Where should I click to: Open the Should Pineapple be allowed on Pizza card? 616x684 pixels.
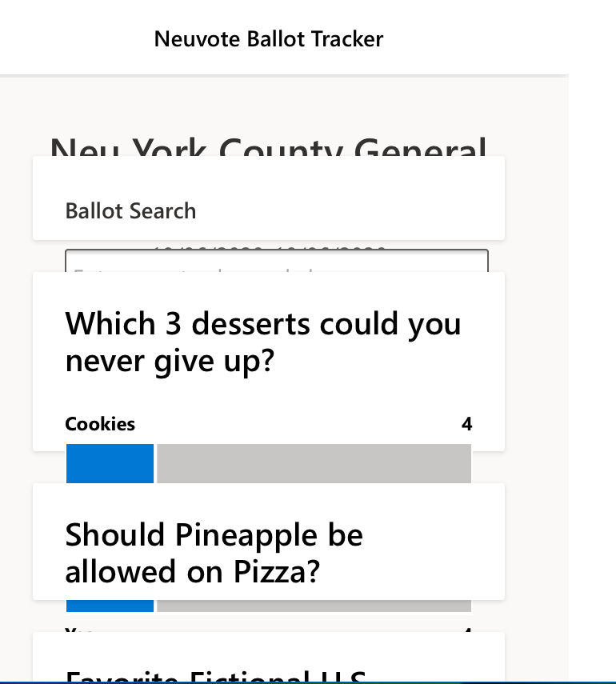[268, 542]
